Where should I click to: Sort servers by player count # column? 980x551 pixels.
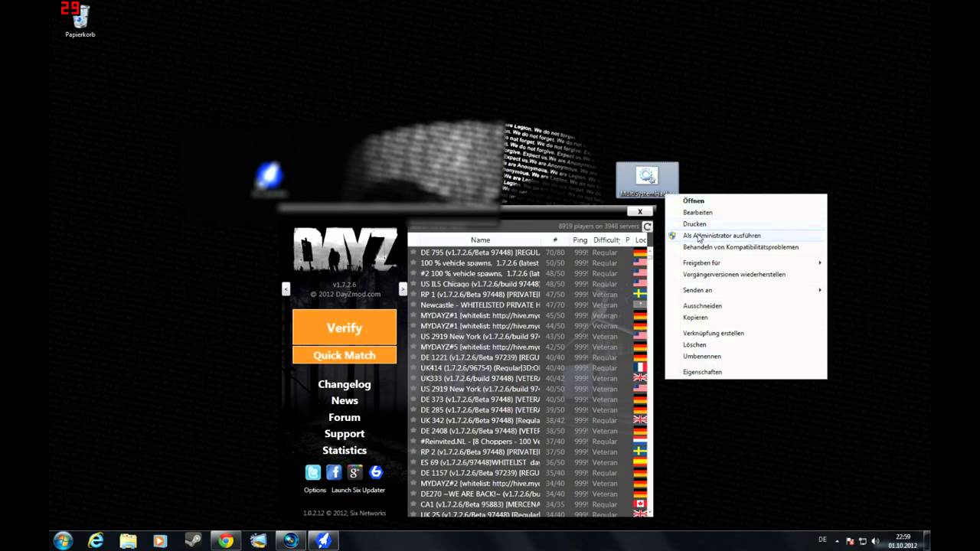[x=555, y=240]
